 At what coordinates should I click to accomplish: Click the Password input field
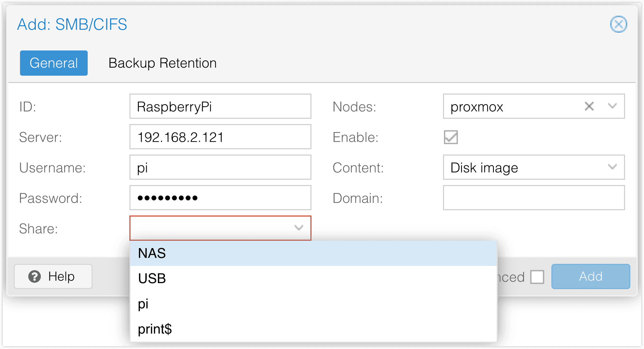click(x=220, y=198)
